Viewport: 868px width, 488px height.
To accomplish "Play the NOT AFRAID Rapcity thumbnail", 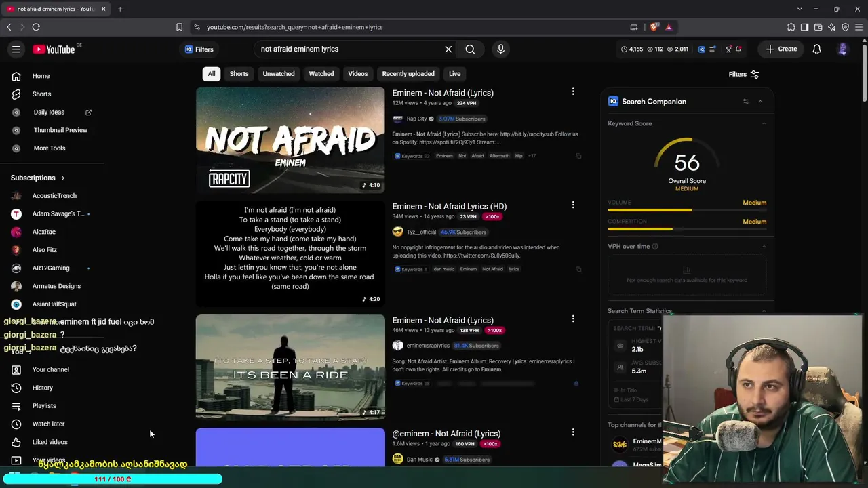I will point(290,140).
